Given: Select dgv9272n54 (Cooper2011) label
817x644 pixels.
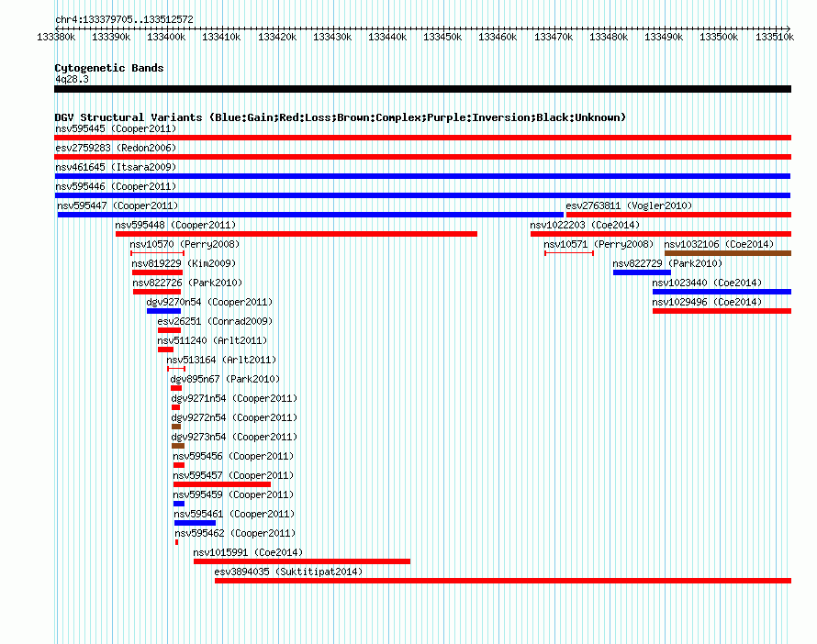Looking at the screenshot, I should tap(234, 417).
